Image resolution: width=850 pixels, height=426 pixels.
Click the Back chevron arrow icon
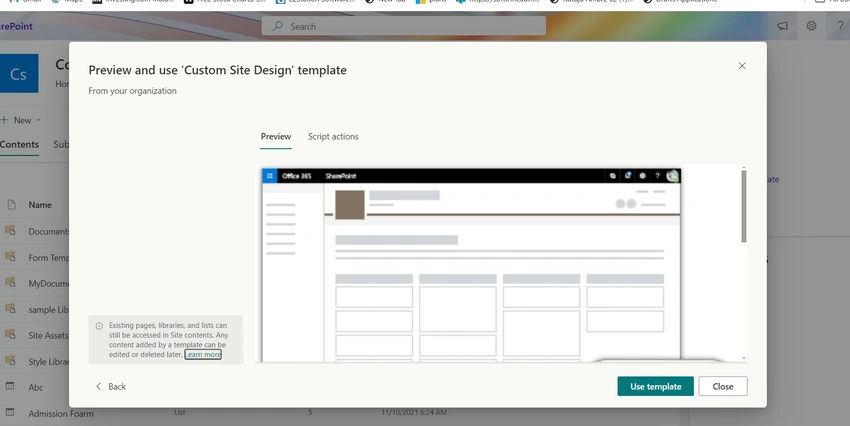click(x=98, y=386)
